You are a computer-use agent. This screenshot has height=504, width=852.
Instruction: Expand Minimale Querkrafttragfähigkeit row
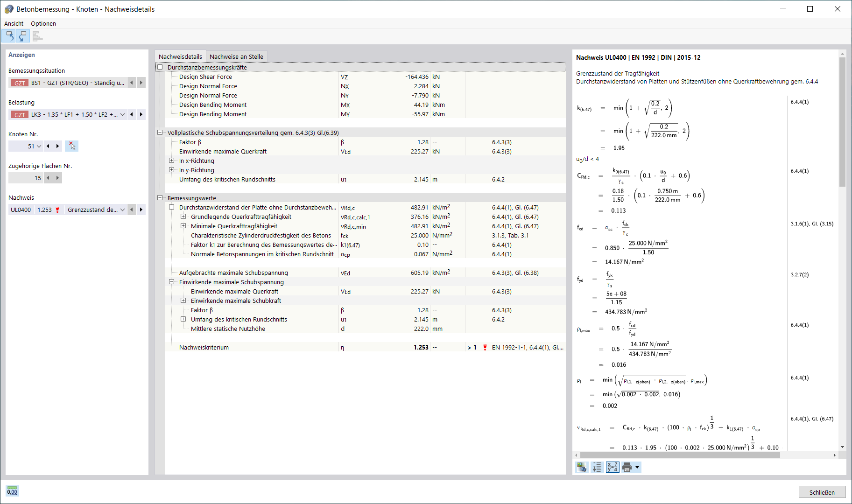click(x=183, y=226)
